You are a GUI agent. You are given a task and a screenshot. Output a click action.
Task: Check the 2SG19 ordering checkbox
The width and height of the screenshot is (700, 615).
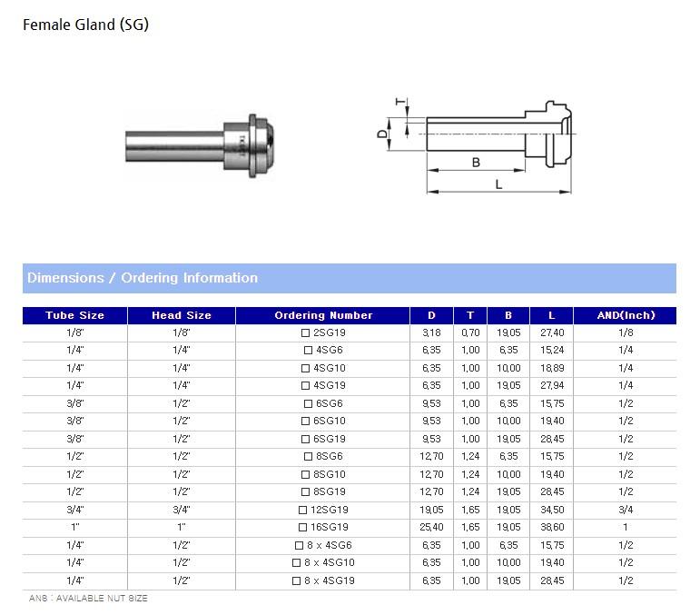(306, 332)
